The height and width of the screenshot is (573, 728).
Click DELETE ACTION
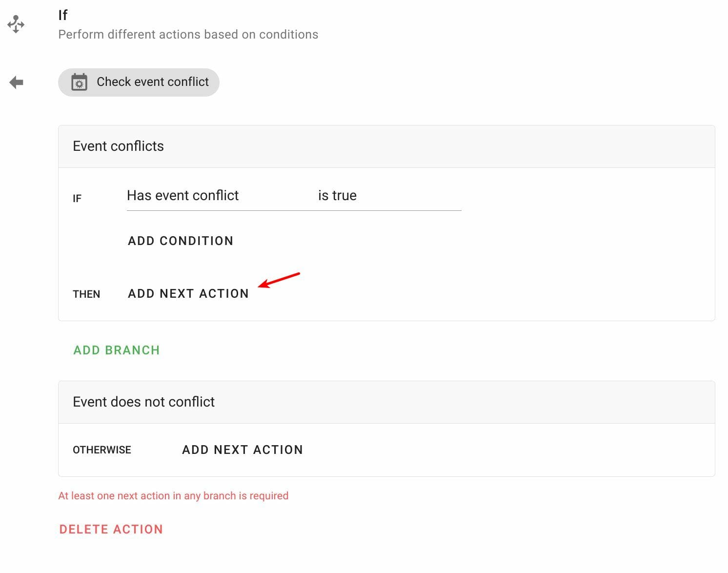(x=111, y=529)
